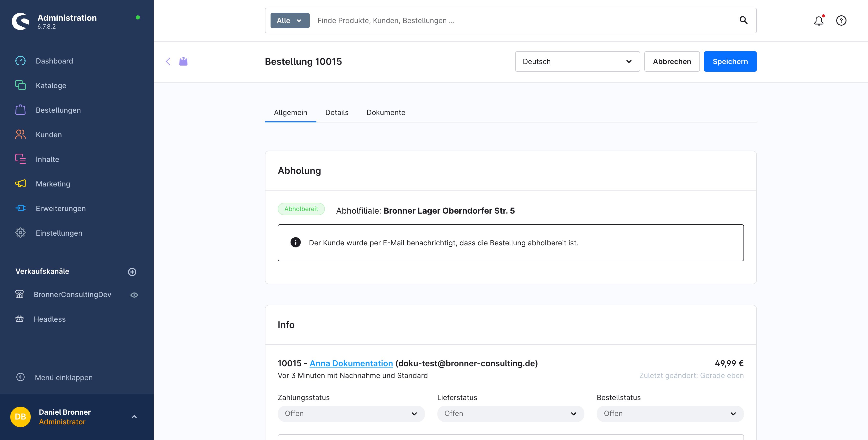Go back using the left chevron

coord(169,61)
